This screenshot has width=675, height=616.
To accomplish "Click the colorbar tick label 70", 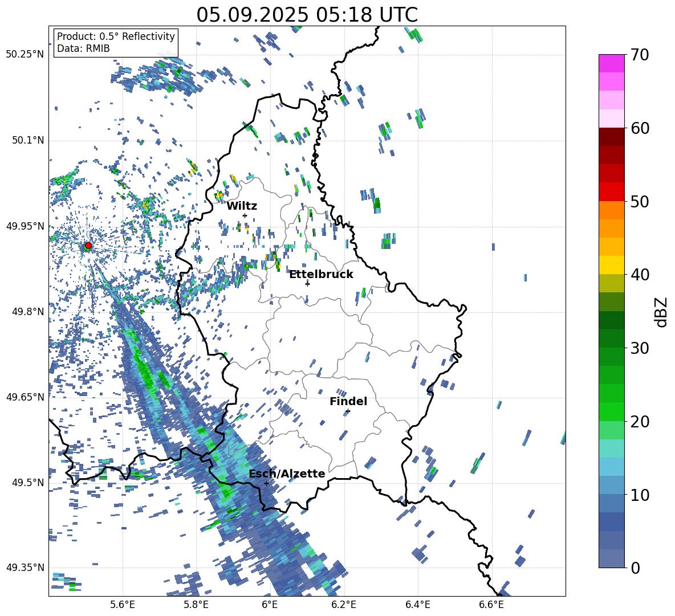I will point(640,55).
